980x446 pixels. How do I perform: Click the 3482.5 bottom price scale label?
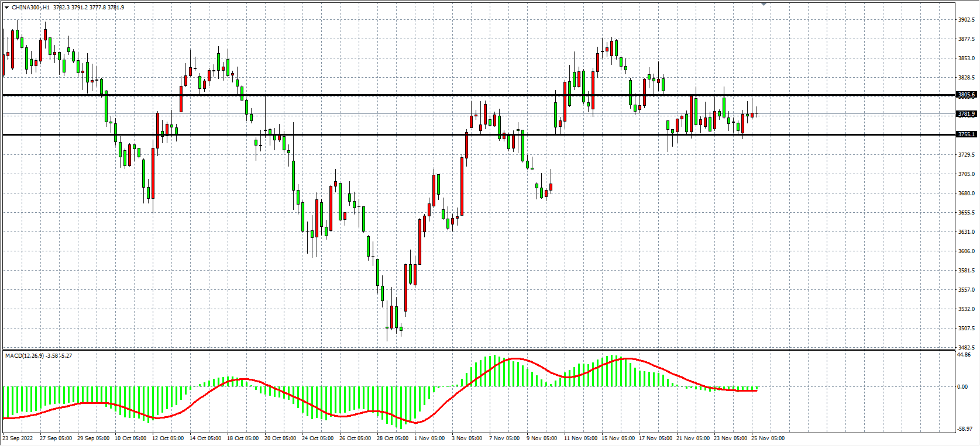[x=966, y=348]
